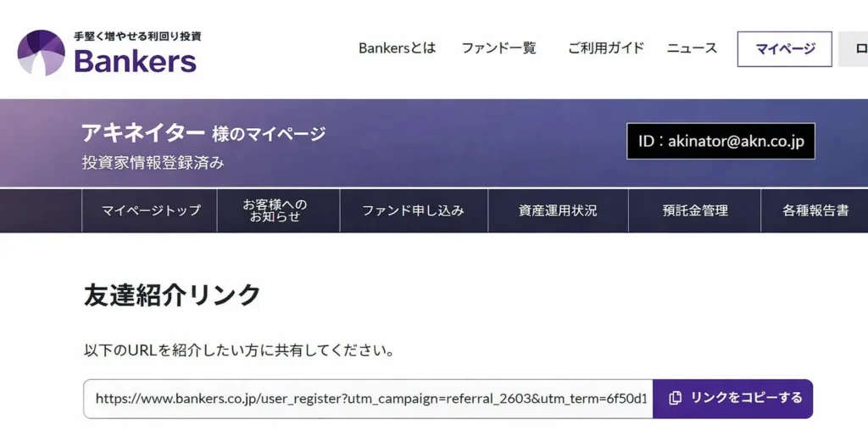Screen dimensions: 868x442
Task: Select the ファンド申し込み tab
Action: [413, 210]
